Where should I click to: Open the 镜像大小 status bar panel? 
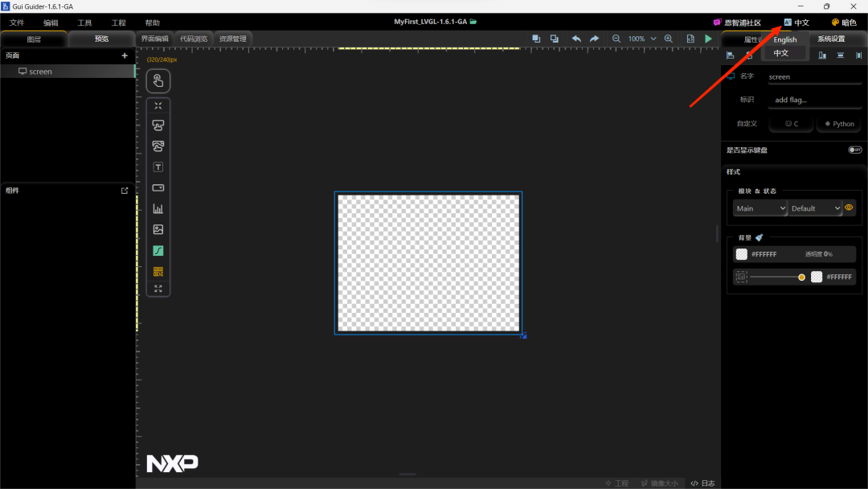pos(659,483)
